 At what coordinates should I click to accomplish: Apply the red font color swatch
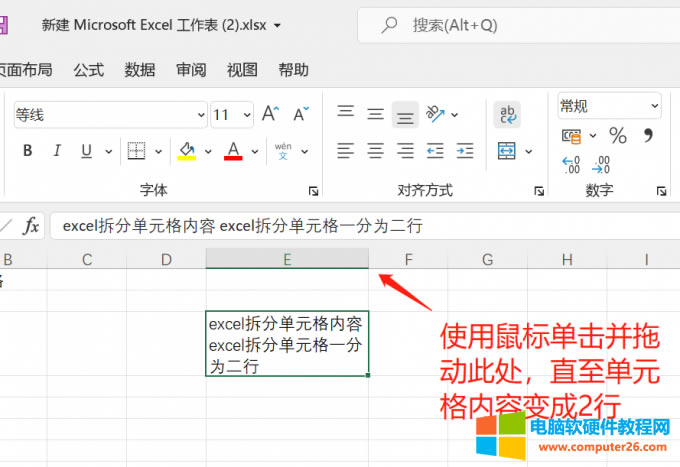pos(233,151)
